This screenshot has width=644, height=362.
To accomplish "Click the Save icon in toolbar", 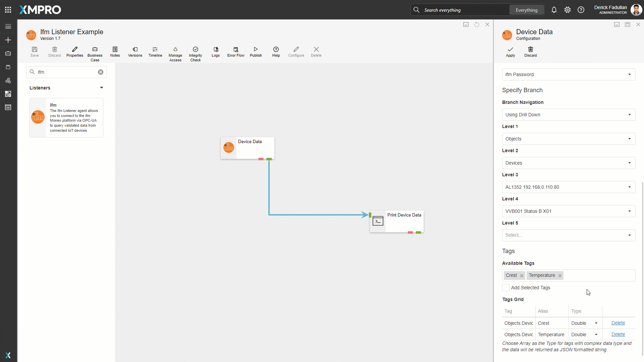I will pyautogui.click(x=35, y=49).
